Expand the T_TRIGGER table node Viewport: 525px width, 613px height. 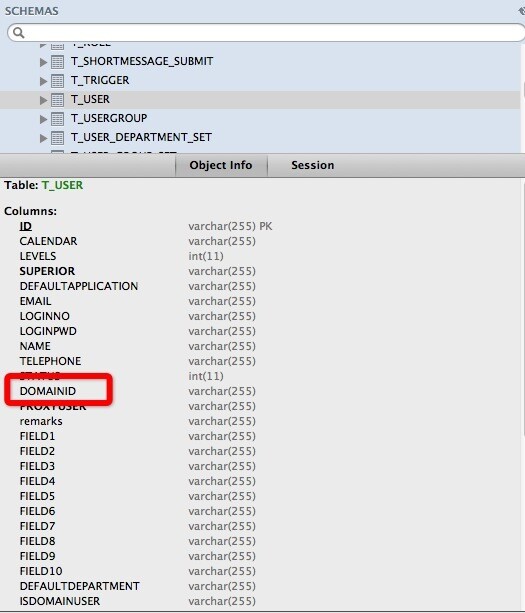(x=43, y=81)
